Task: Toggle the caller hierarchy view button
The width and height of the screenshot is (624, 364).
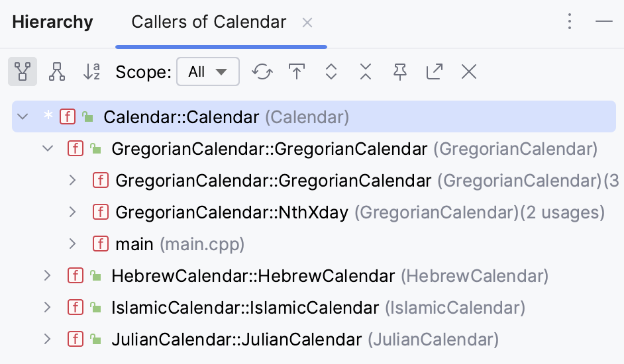Action: pos(23,71)
